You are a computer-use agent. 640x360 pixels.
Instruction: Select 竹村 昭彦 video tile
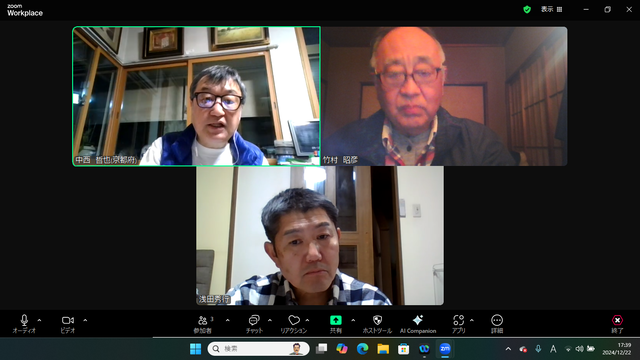[444, 96]
